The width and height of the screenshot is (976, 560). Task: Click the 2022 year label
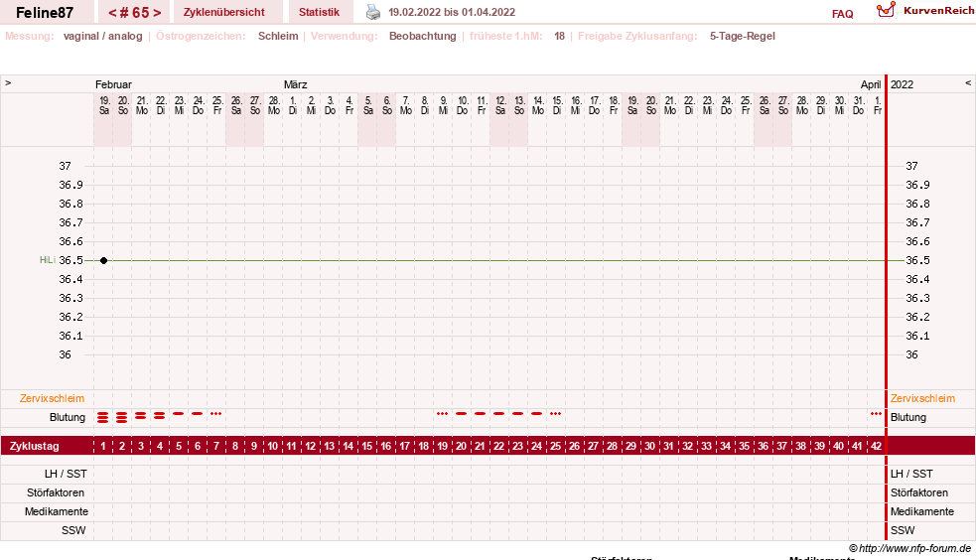click(902, 84)
